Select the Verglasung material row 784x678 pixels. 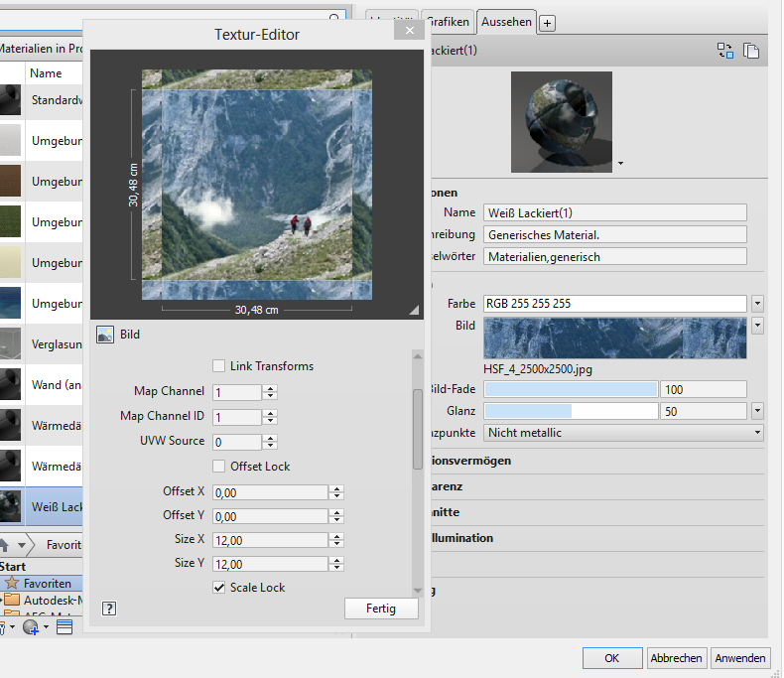pyautogui.click(x=41, y=344)
